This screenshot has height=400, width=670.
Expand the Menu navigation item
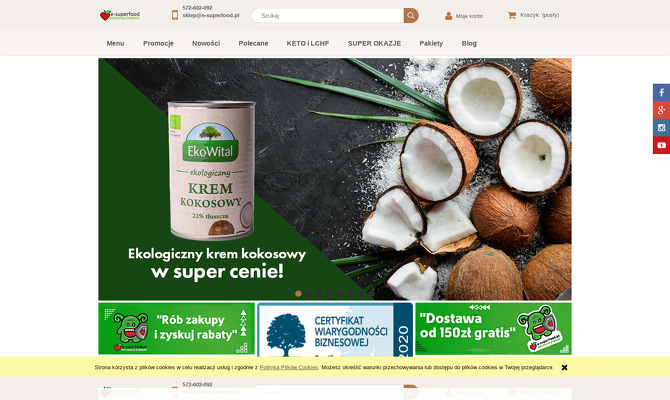click(115, 43)
